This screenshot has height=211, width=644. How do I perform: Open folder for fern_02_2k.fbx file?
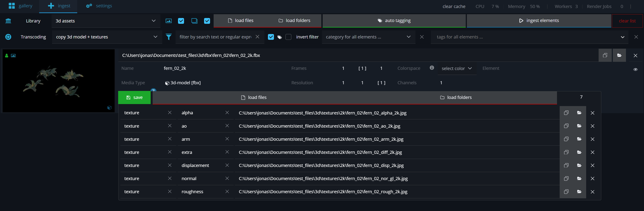pyautogui.click(x=619, y=55)
